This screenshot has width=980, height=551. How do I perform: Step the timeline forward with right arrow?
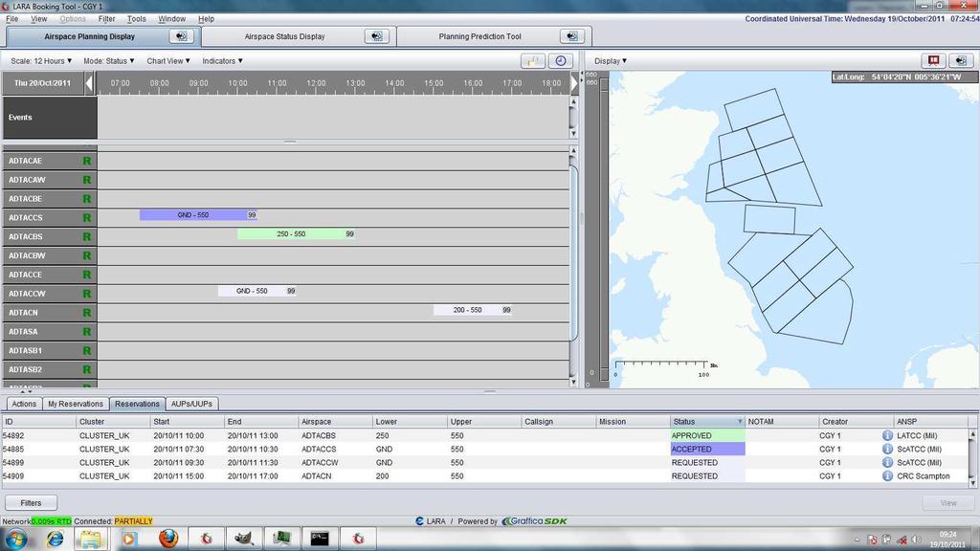574,83
